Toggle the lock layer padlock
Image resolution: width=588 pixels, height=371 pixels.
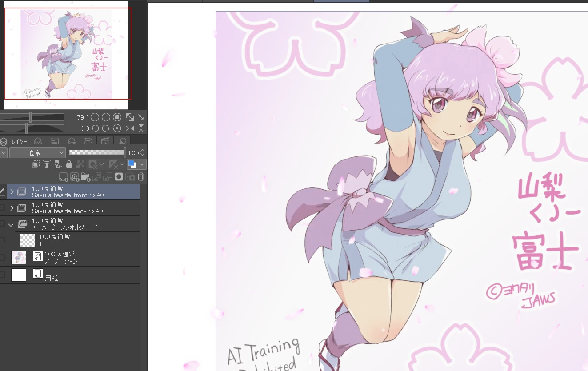(x=69, y=164)
